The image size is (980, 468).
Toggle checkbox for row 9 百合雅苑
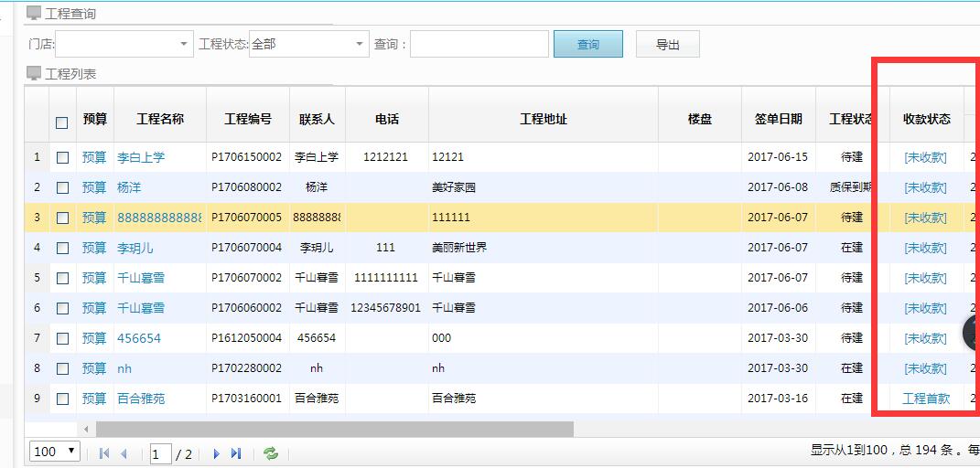tap(62, 399)
